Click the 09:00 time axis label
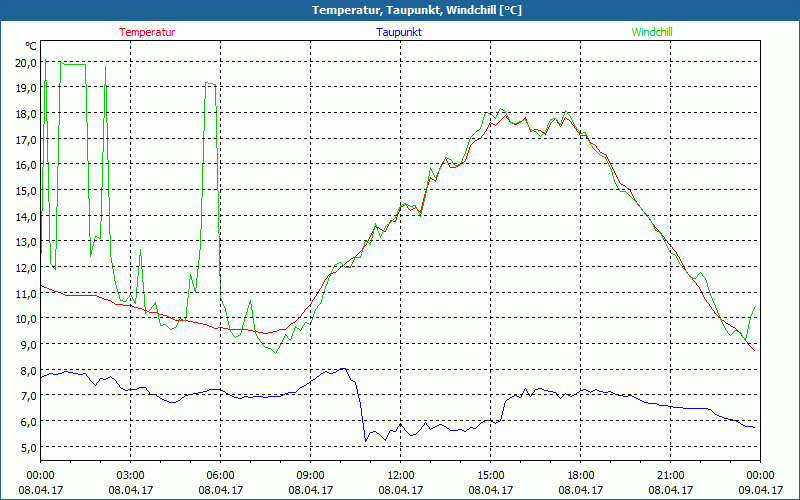Viewport: 800px width, 500px height. 311,476
